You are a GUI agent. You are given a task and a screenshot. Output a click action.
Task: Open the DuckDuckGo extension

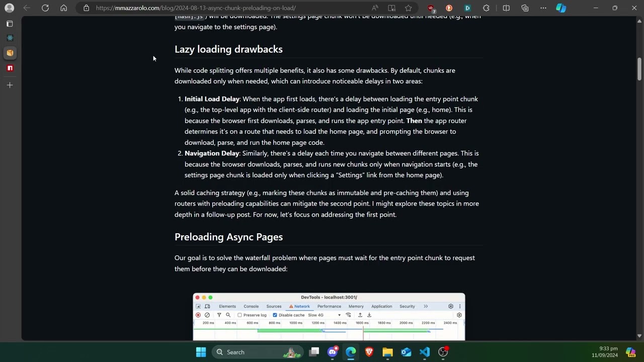(x=449, y=8)
